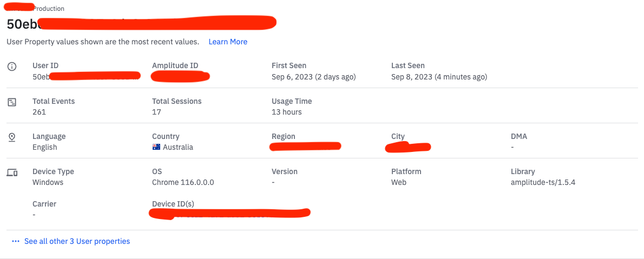Select the Usage Time value 13 hours
This screenshot has height=259, width=644.
287,112
